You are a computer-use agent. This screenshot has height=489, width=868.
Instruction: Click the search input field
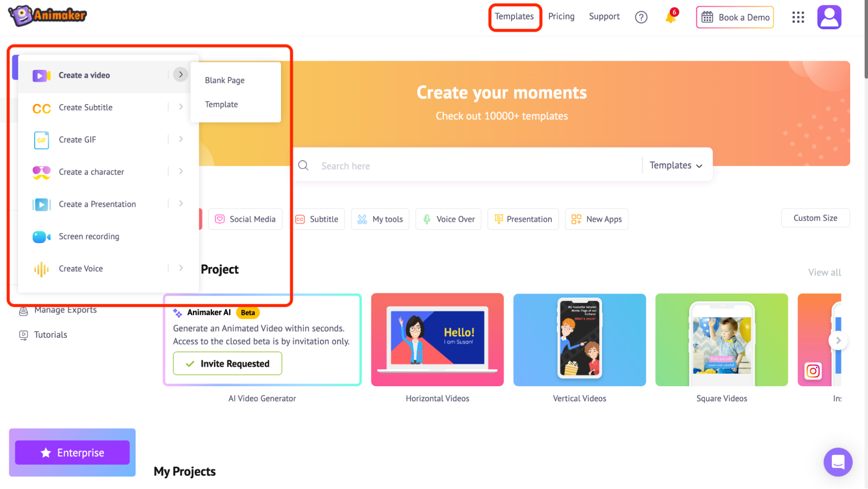point(477,165)
